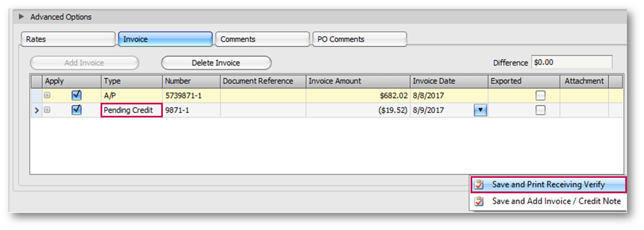Check Exported for credit 9871-1
The width and height of the screenshot is (644, 230).
pos(540,110)
